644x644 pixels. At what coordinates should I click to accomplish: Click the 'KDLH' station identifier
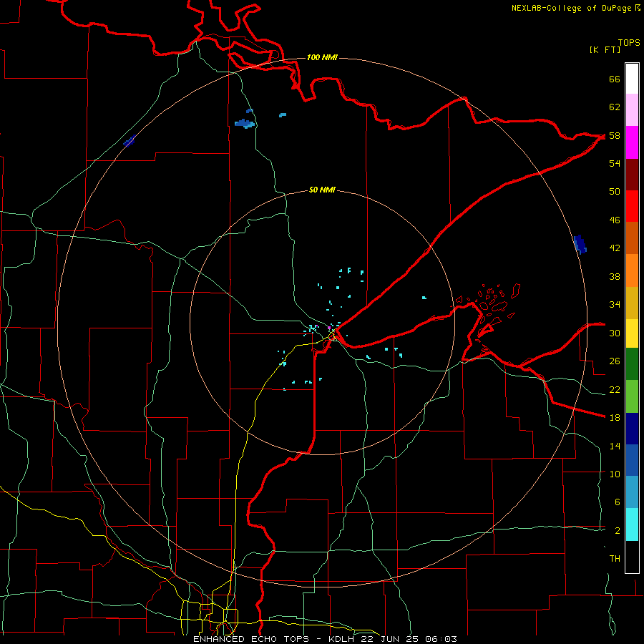[343, 639]
